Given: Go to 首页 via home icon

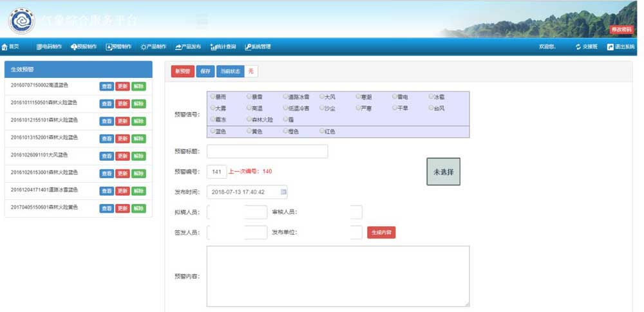Looking at the screenshot, I should tap(5, 47).
